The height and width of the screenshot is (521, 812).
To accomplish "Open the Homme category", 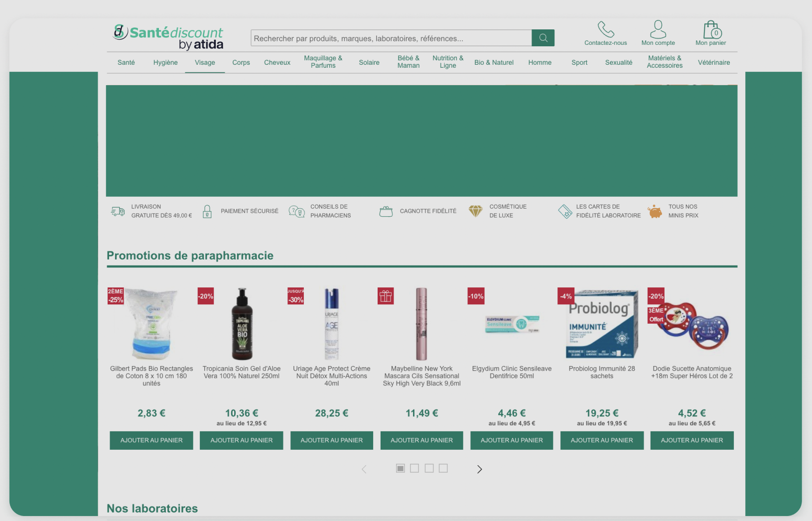I will [x=540, y=62].
